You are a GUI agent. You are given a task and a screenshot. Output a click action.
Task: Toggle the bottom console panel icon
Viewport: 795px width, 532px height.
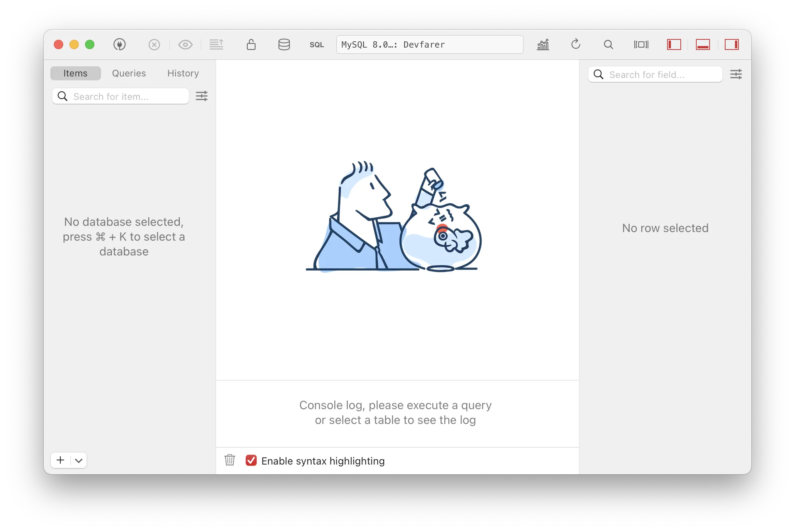(703, 44)
